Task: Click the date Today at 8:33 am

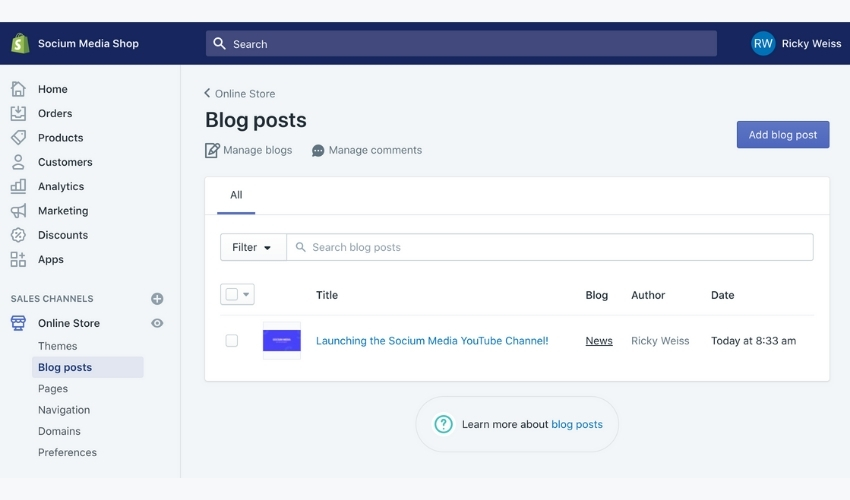Action: [x=754, y=341]
